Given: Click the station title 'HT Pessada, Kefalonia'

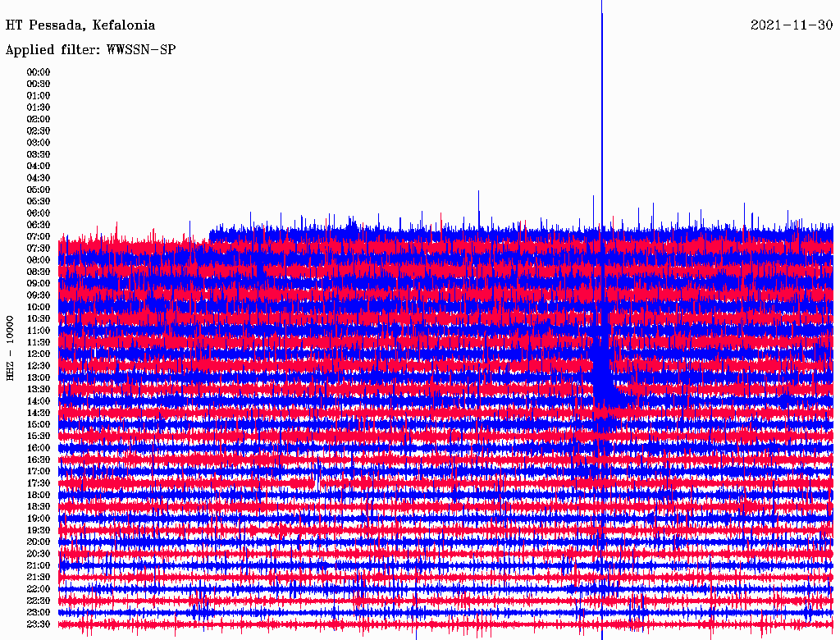Looking at the screenshot, I should (x=80, y=25).
